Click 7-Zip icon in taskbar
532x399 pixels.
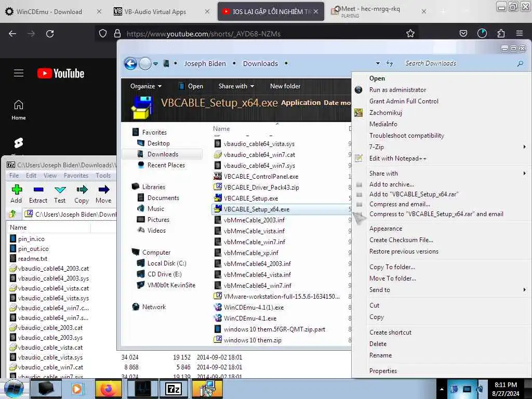click(x=174, y=389)
